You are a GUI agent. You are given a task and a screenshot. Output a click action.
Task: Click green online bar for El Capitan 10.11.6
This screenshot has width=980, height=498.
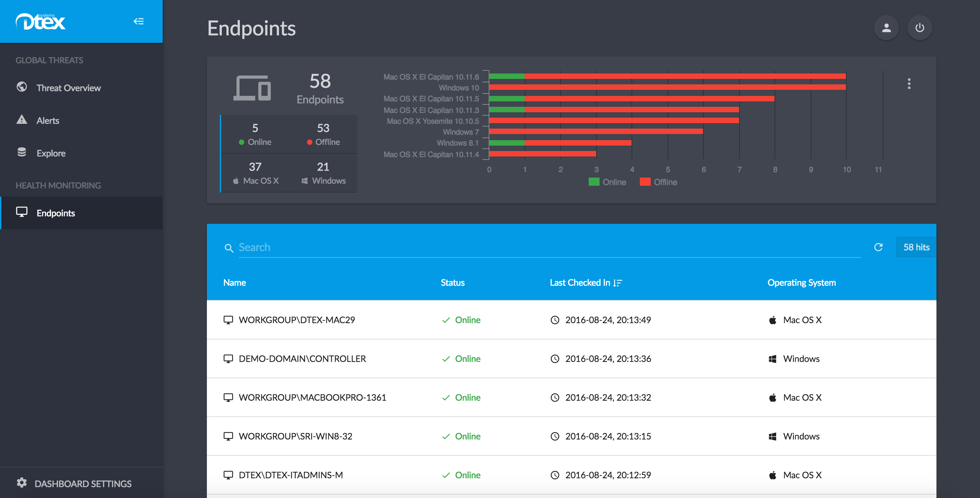(x=507, y=76)
